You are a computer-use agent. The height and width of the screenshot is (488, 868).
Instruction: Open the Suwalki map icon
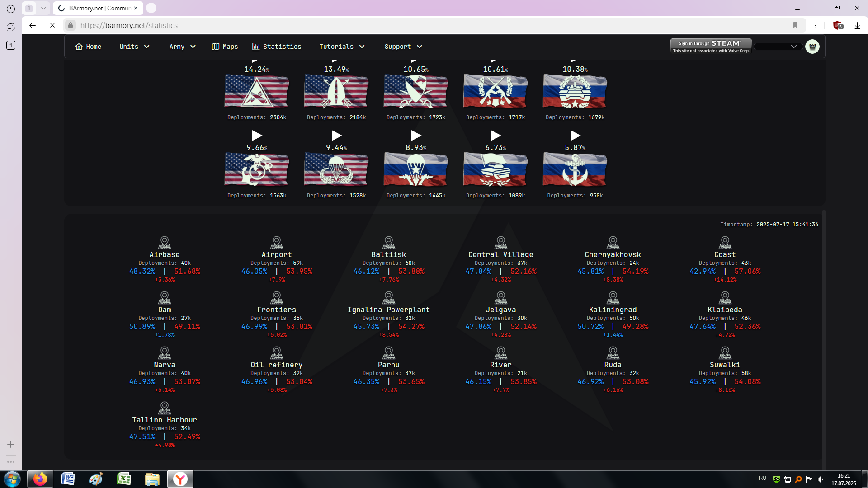point(725,353)
